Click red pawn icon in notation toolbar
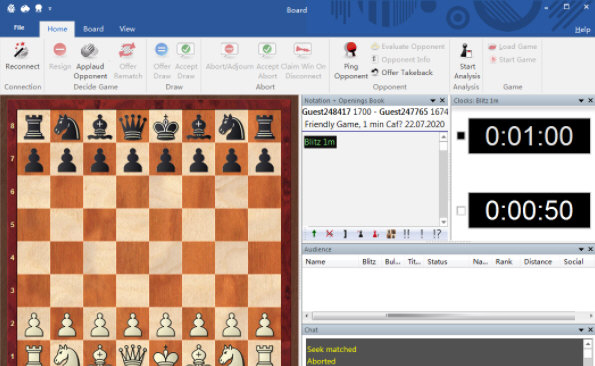The width and height of the screenshot is (595, 366). coord(375,234)
